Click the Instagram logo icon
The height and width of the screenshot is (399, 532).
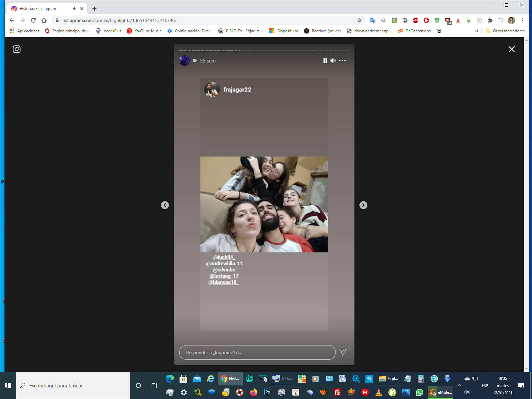(x=17, y=49)
